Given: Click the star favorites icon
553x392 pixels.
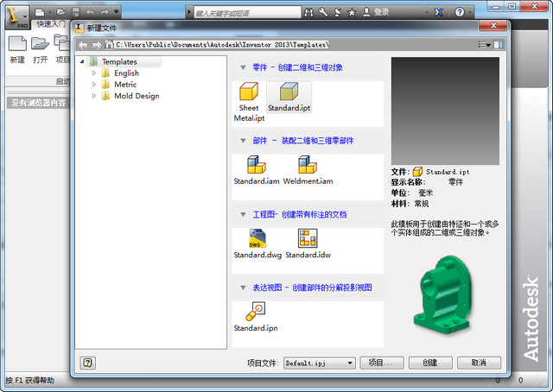Looking at the screenshot, I should point(352,13).
